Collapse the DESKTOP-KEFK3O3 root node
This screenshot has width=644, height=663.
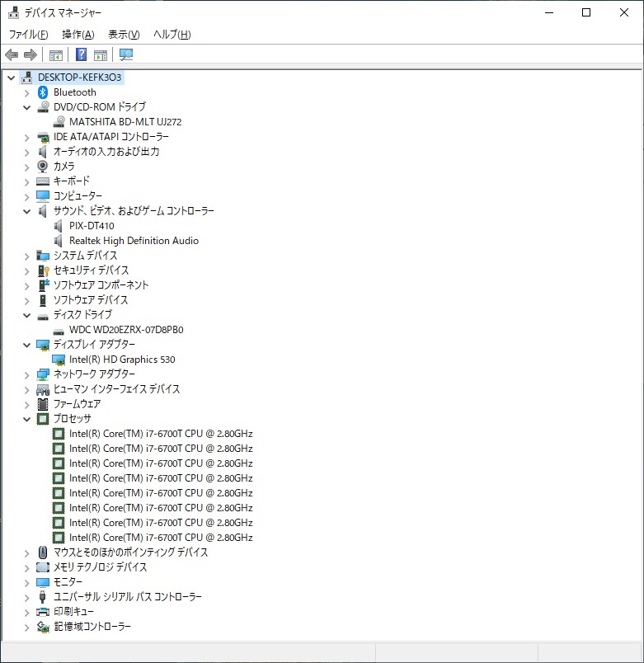12,78
